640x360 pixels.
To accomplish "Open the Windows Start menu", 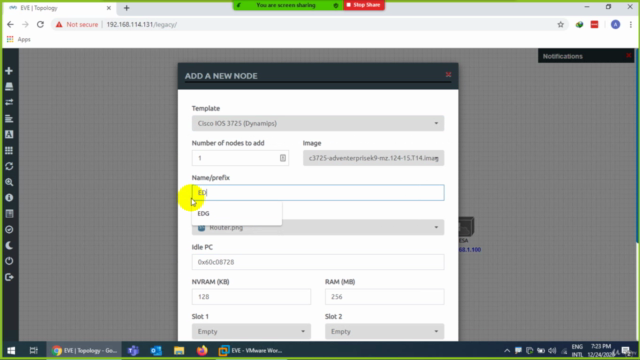I will (x=11, y=350).
